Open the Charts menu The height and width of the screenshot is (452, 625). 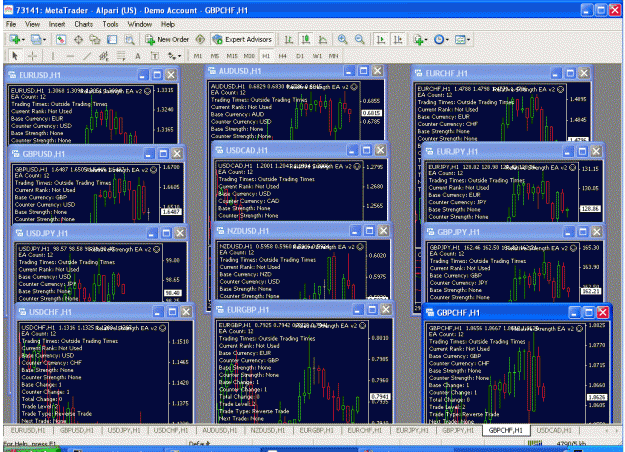point(83,24)
